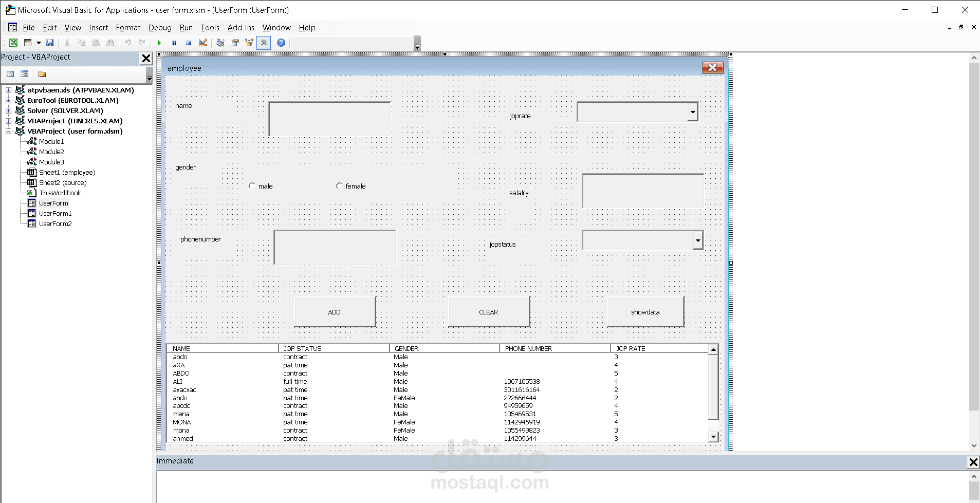Select Module1 in project tree
Viewport: 980px width, 503px height.
51,141
